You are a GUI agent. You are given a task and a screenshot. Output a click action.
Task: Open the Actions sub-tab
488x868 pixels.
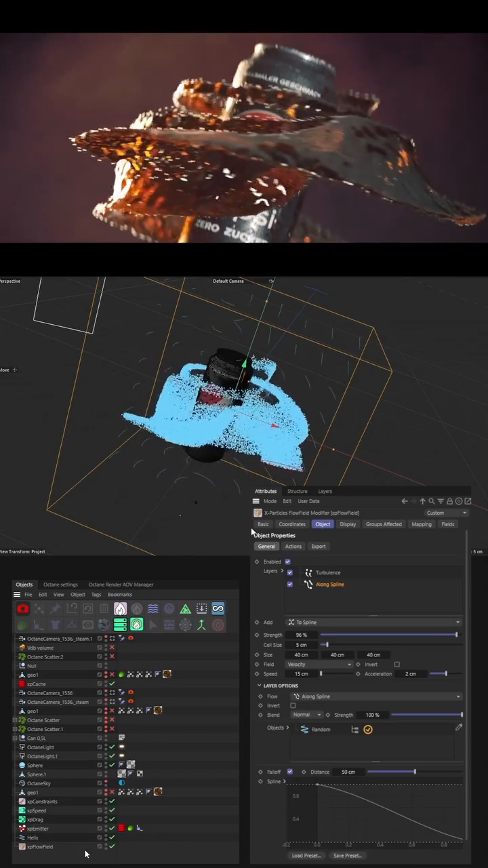[x=293, y=547]
